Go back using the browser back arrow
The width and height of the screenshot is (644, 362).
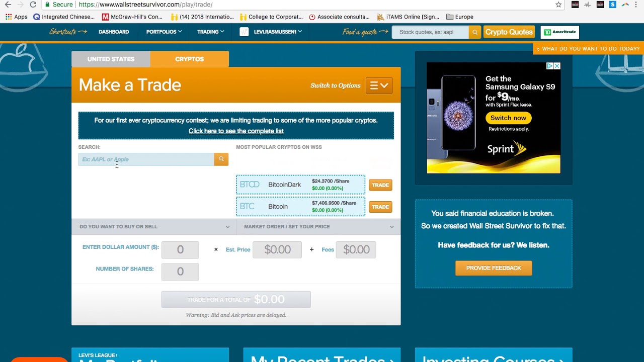pos(8,5)
